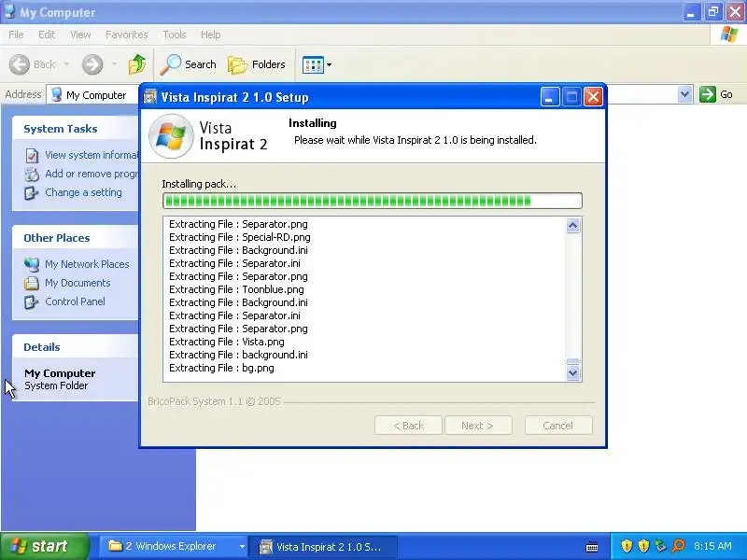The width and height of the screenshot is (747, 560).
Task: Click Add or remove programs link
Action: coord(92,174)
